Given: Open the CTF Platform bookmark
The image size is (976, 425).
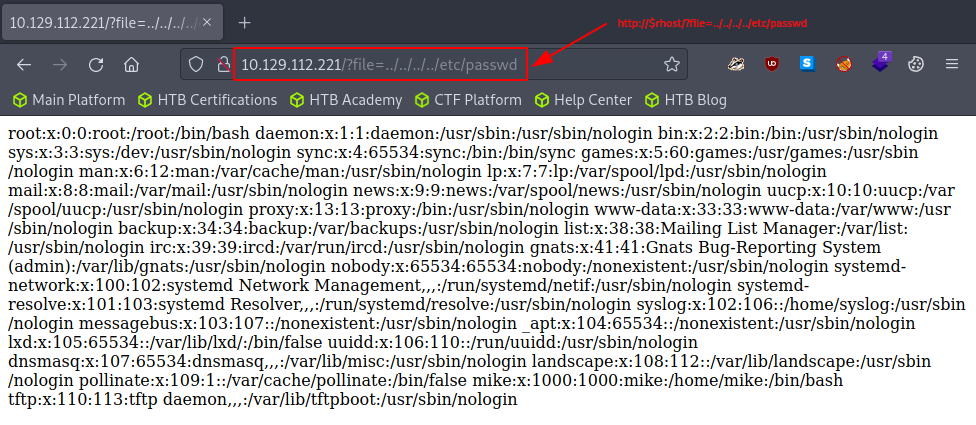Looking at the screenshot, I should pos(467,100).
